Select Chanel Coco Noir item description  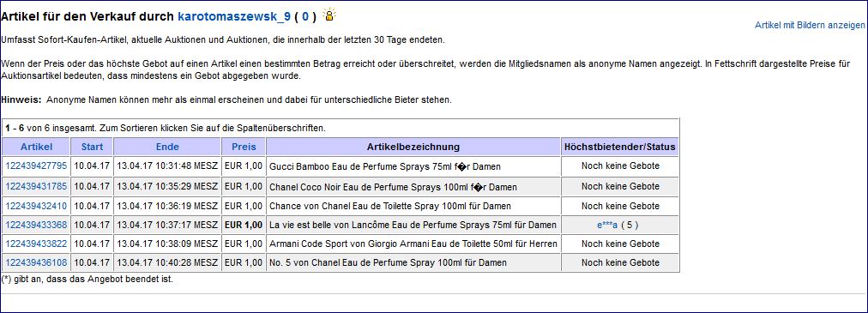click(393, 187)
